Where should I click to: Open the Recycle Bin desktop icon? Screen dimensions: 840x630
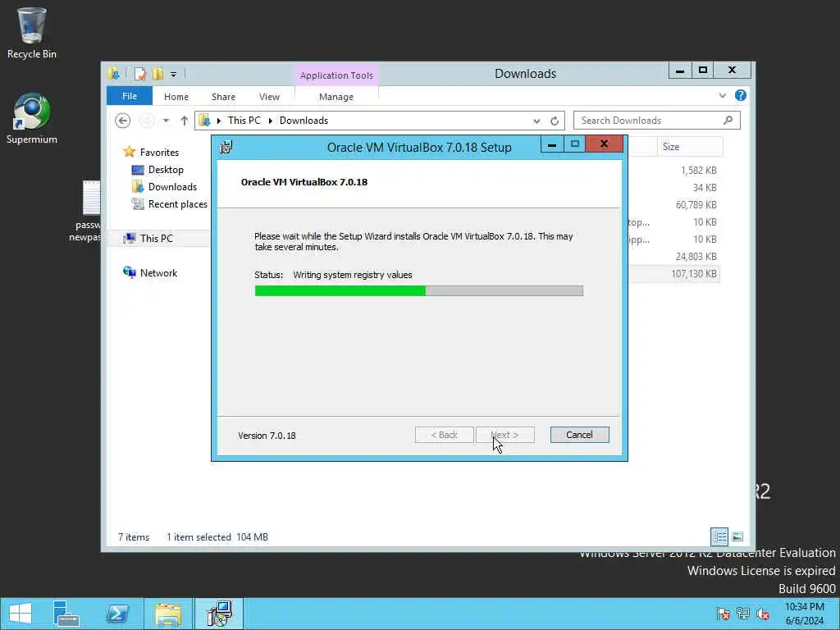[32, 33]
